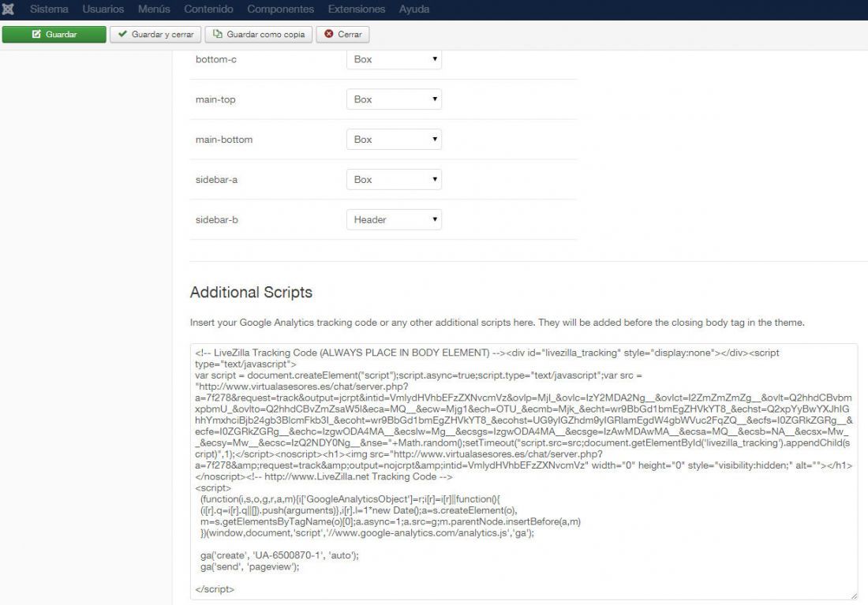The width and height of the screenshot is (868, 605).
Task: Open the Componentes menu
Action: tap(281, 9)
